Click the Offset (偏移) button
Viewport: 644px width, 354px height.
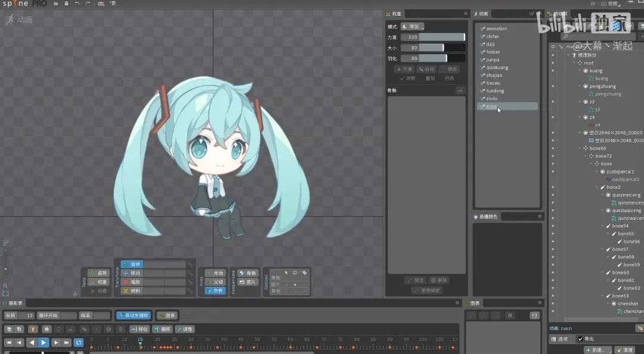pos(163,330)
